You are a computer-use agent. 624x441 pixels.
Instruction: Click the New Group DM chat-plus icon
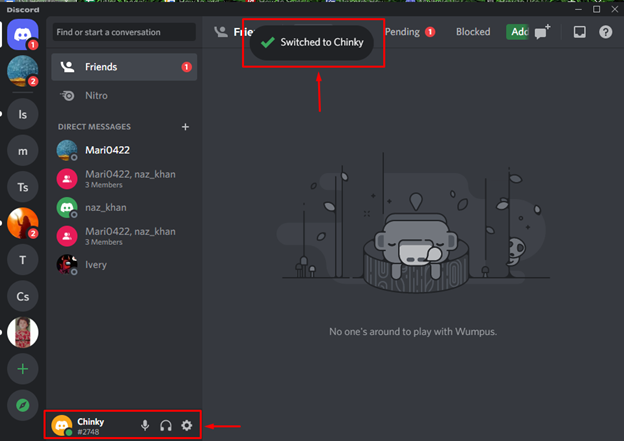[x=542, y=32]
